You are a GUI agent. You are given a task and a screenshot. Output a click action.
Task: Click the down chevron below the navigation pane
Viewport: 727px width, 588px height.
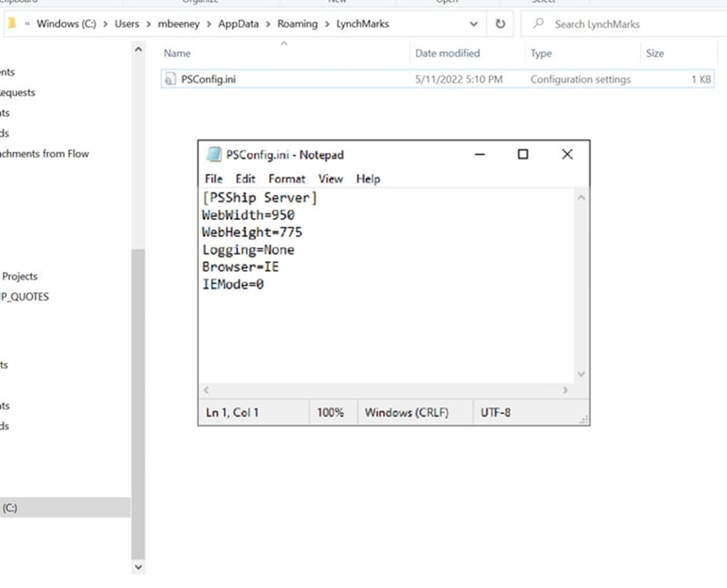(x=138, y=566)
